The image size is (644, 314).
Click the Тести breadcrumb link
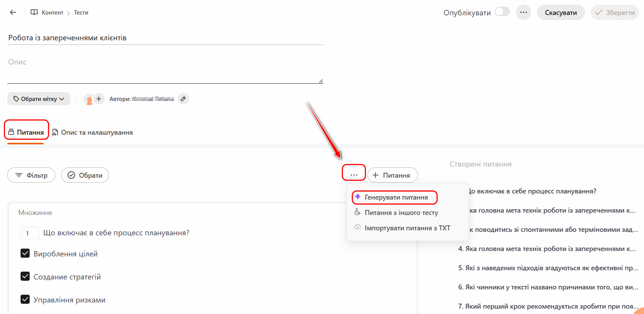tap(81, 12)
